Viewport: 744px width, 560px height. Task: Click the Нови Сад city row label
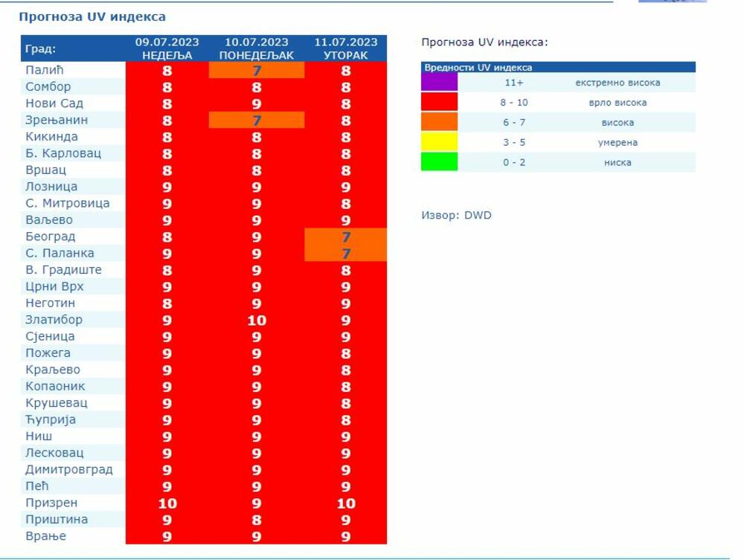click(x=54, y=103)
